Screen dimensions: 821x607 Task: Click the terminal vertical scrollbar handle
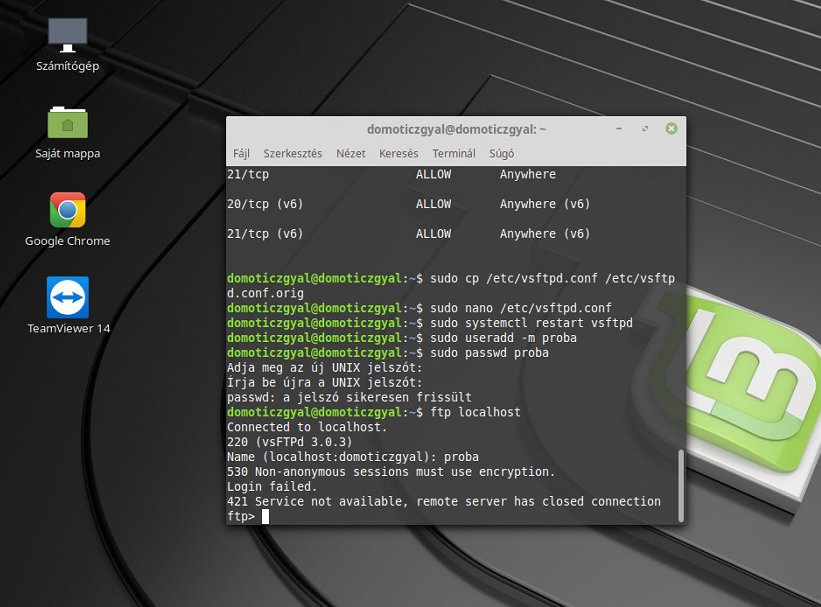(681, 485)
